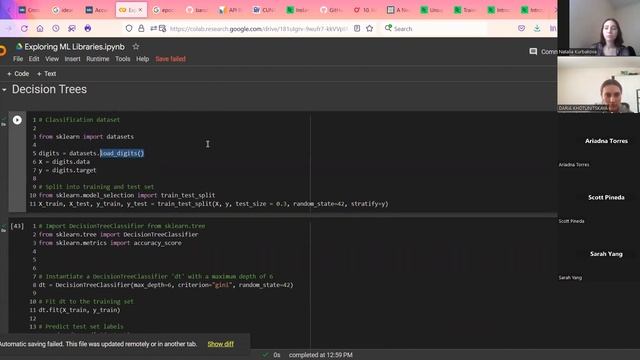Screen dimensions: 640x360
Task: Click the Show diff link
Action: point(220,344)
